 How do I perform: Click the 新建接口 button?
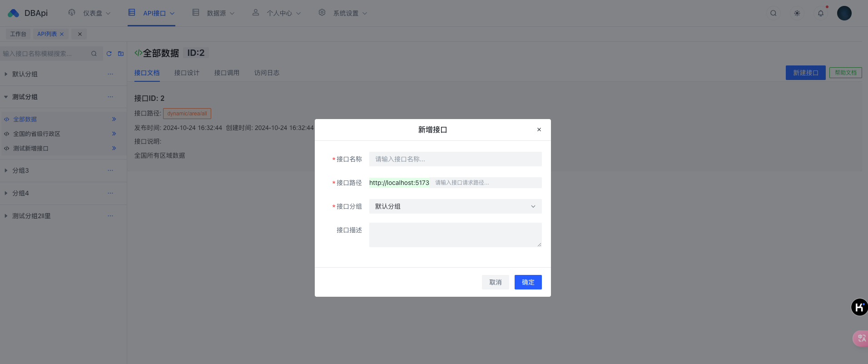[x=805, y=73]
